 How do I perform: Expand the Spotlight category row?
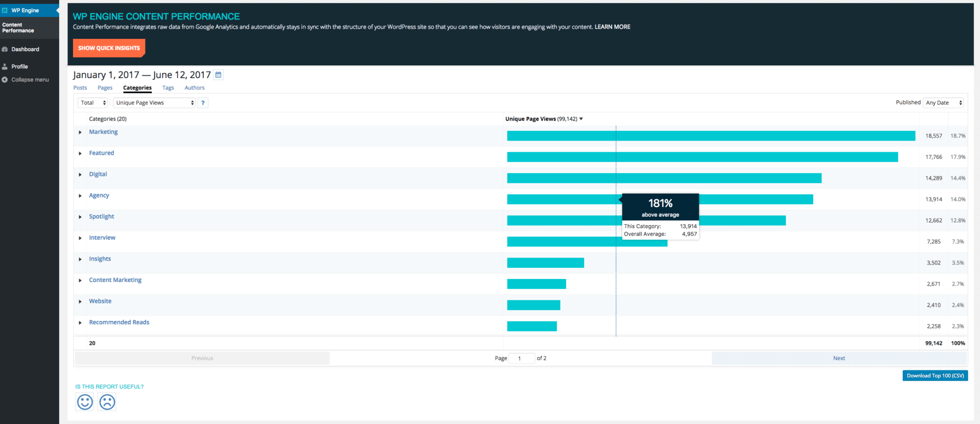[80, 217]
